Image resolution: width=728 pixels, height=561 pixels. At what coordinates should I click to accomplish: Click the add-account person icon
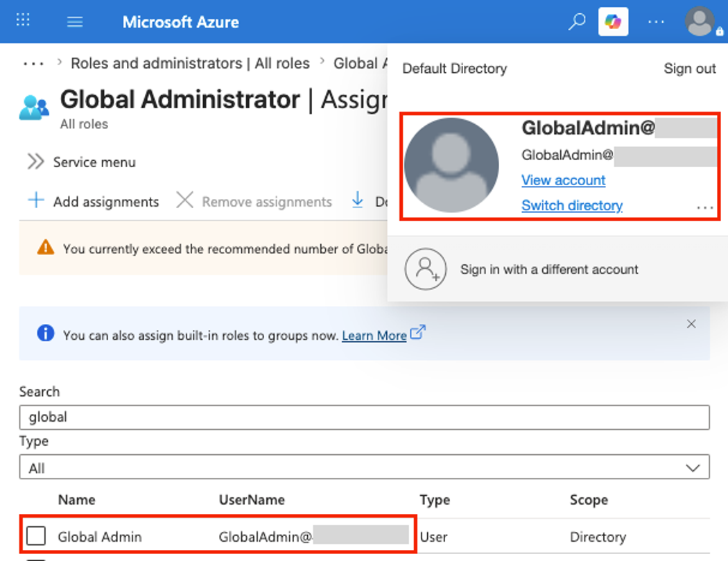point(426,269)
